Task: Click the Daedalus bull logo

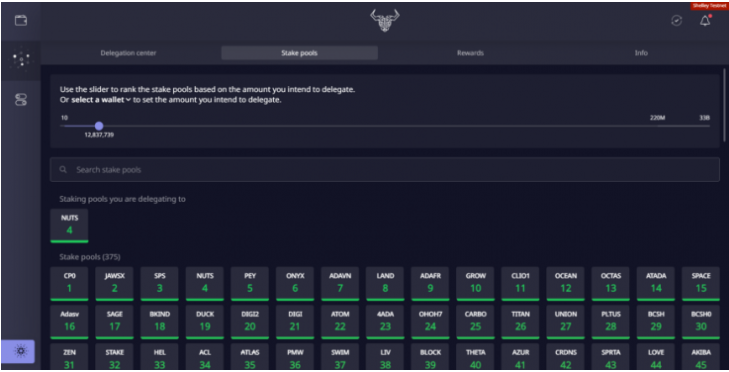Action: tap(384, 21)
